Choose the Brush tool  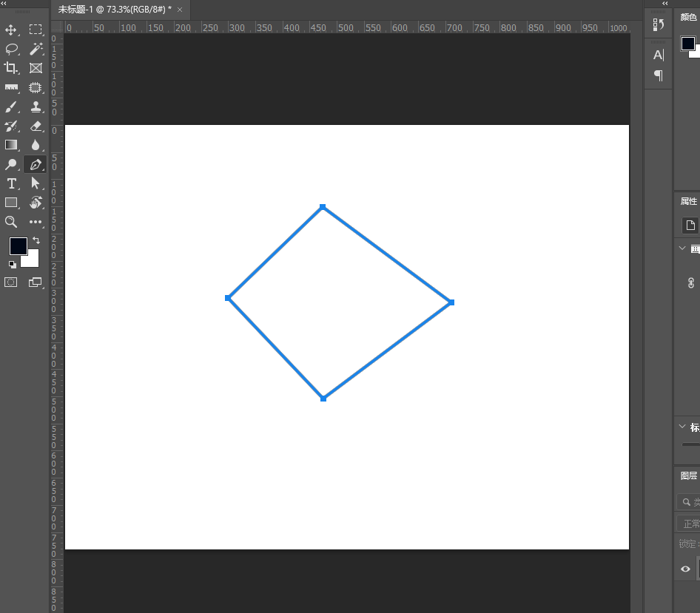[11, 106]
